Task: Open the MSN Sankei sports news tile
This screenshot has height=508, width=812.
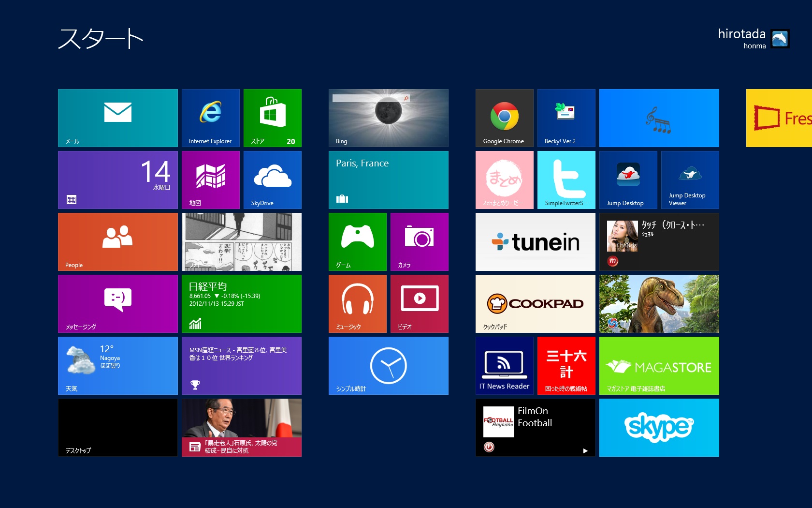Action: click(x=242, y=366)
